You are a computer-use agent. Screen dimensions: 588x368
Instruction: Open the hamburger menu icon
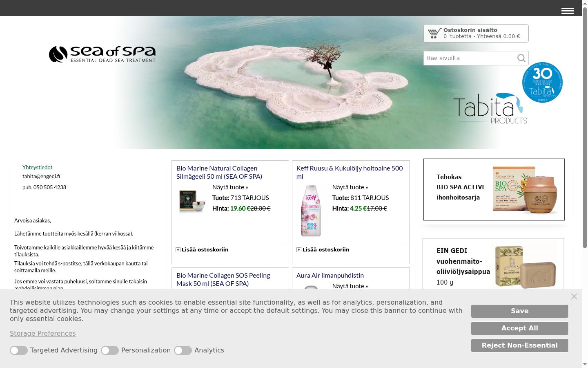pos(568,11)
